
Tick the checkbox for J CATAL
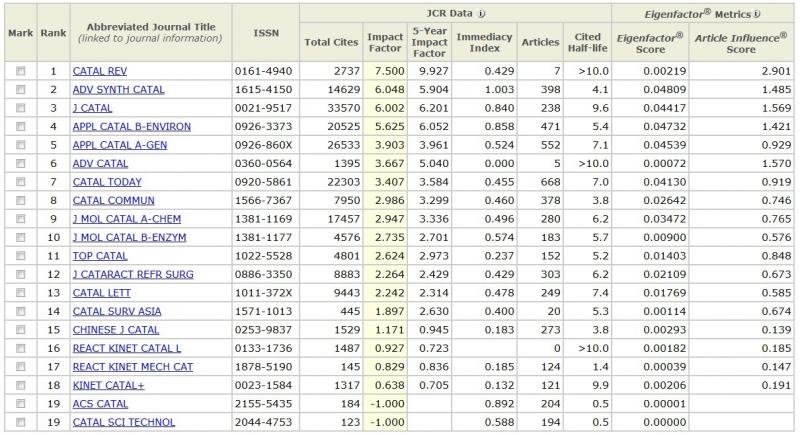pos(21,108)
